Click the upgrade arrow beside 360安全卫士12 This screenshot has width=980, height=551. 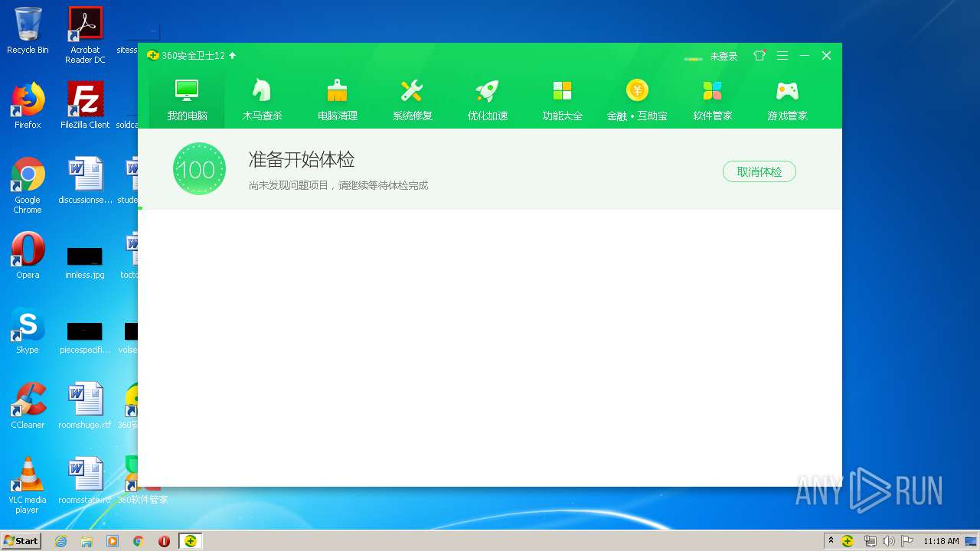coord(233,56)
